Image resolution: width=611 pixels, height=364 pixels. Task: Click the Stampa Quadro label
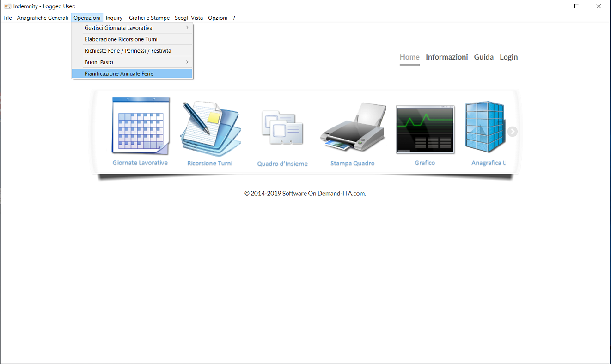[x=352, y=163]
